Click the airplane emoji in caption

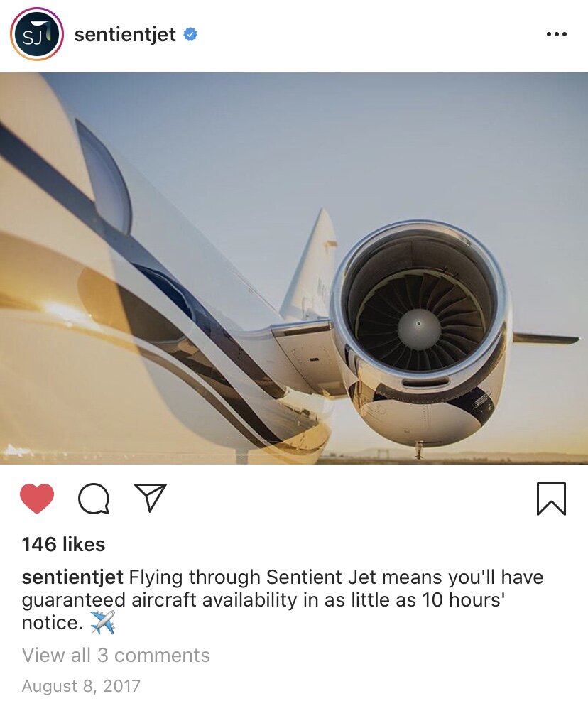pyautogui.click(x=103, y=622)
